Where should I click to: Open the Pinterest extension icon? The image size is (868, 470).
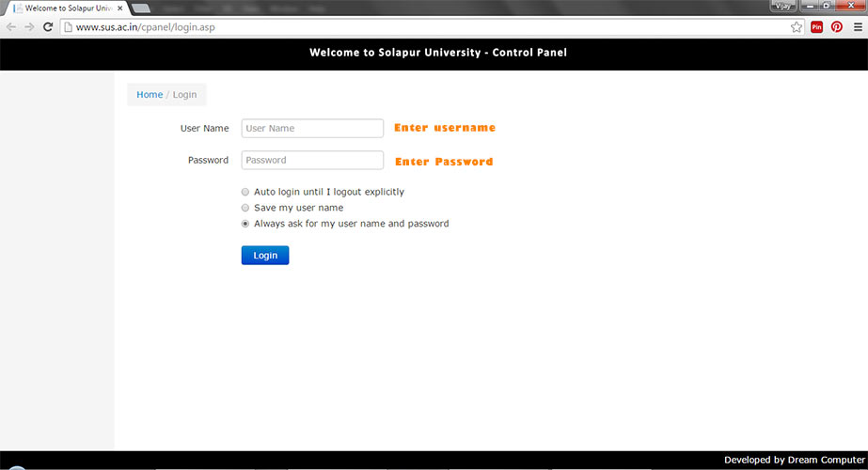(x=836, y=27)
